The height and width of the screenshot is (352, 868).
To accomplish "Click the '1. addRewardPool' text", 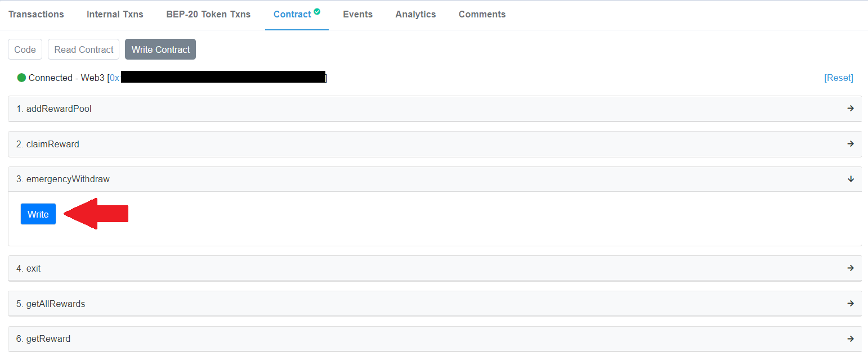I will [54, 109].
